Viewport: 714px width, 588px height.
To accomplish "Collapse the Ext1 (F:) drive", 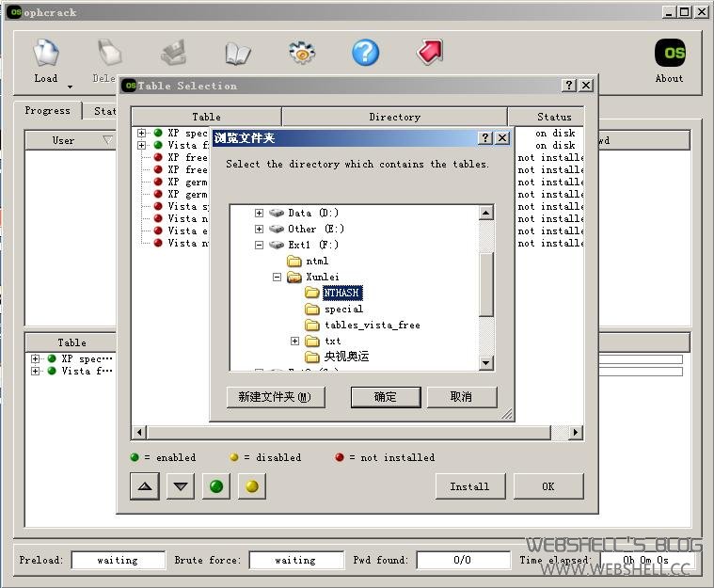I will click(259, 245).
